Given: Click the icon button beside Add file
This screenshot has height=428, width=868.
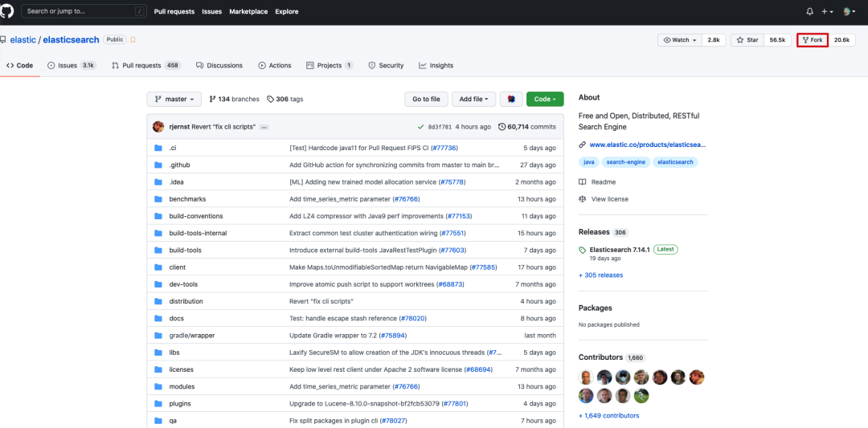Looking at the screenshot, I should tap(511, 99).
